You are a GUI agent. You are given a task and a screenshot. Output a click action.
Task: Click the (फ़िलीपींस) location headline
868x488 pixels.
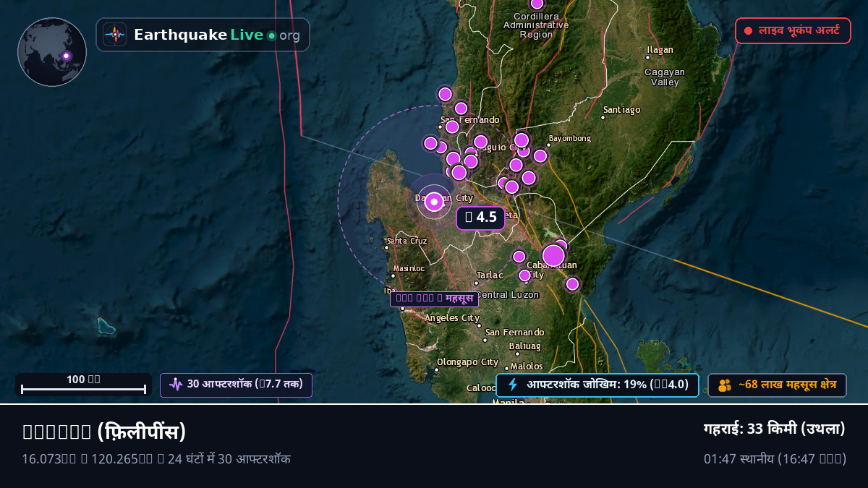click(x=104, y=432)
